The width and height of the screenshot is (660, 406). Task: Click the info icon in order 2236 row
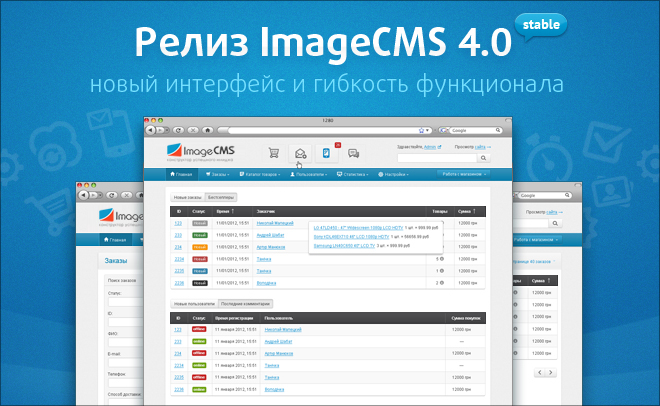point(442,283)
